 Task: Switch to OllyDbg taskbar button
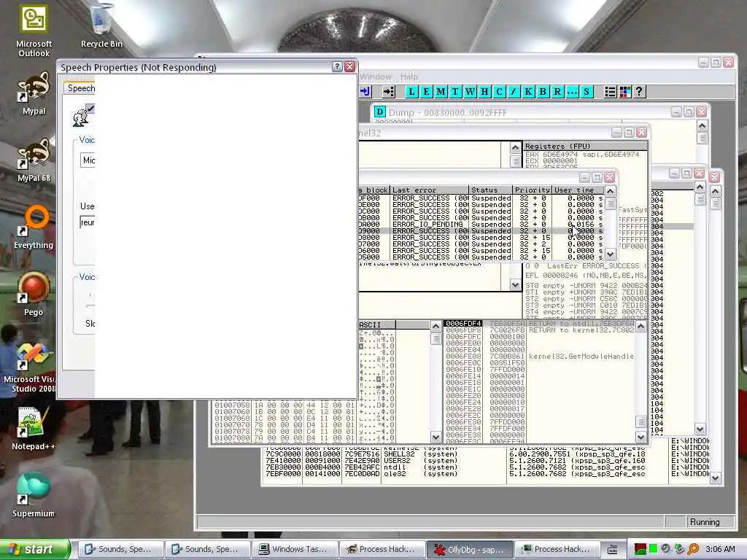coord(469,549)
